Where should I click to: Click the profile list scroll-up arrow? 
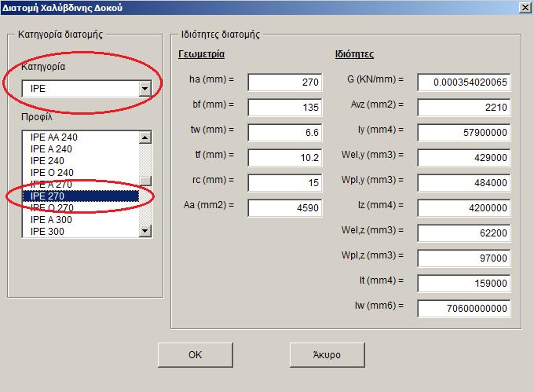click(145, 137)
